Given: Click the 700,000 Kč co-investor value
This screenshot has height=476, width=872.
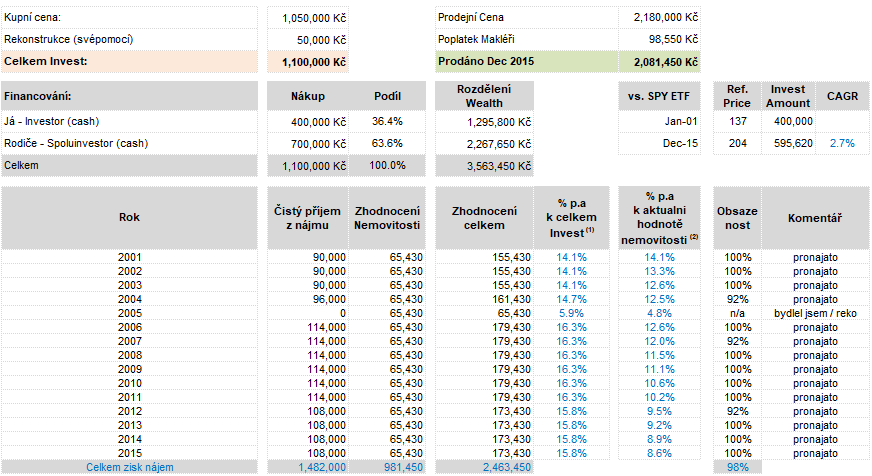Looking at the screenshot, I should coord(308,144).
